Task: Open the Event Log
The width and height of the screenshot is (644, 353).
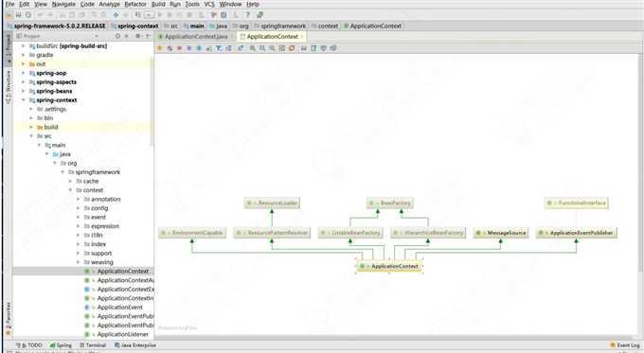Action: point(625,345)
